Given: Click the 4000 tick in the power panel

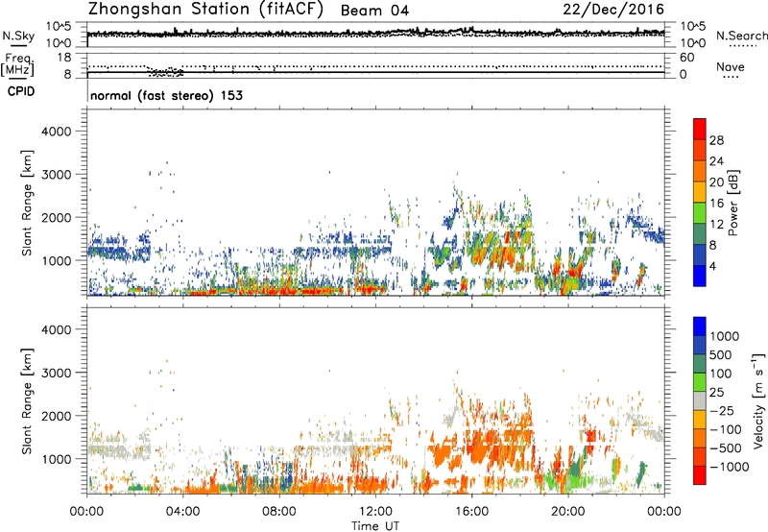Looking at the screenshot, I should tap(57, 132).
